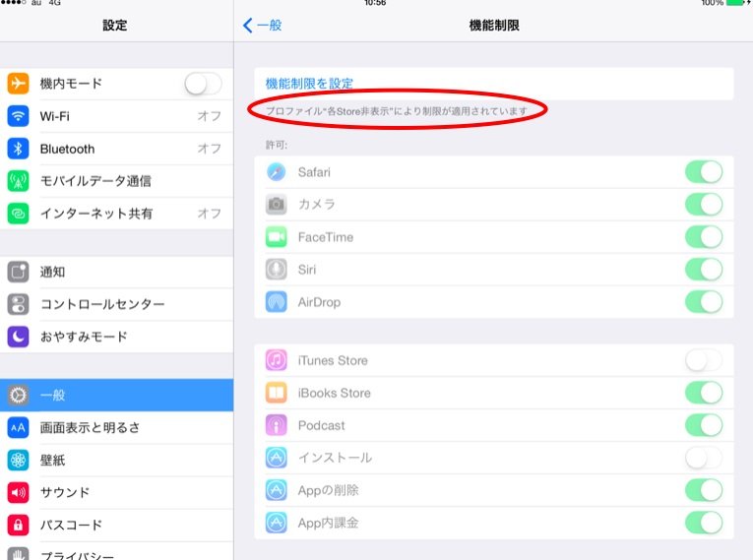The height and width of the screenshot is (560, 753).
Task: Tap the Siri microphone icon
Action: point(277,270)
